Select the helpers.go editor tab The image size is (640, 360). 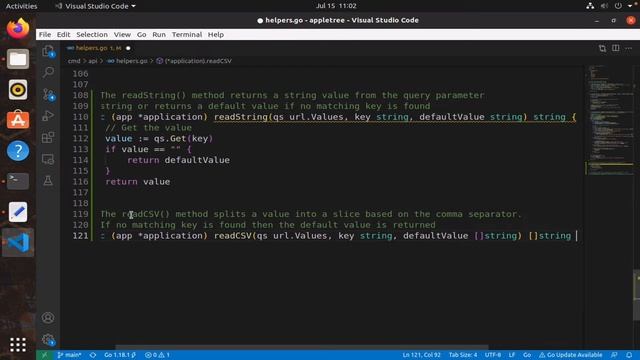coord(98,48)
